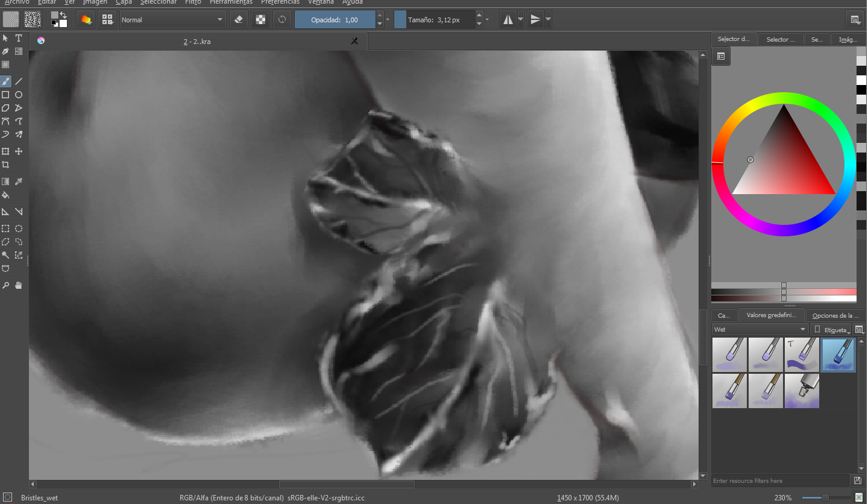The image size is (868, 504).
Task: Expand the size slider options arrow
Action: [487, 20]
